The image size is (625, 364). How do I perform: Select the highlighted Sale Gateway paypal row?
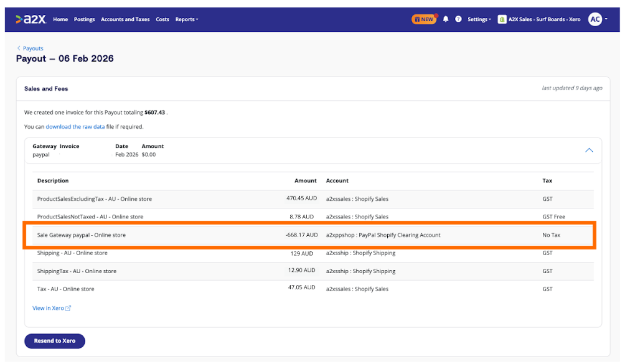point(312,235)
